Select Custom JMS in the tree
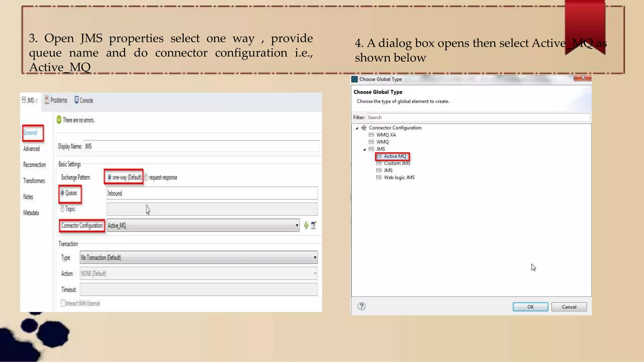Screen dimensions: 644x362 pos(397,163)
